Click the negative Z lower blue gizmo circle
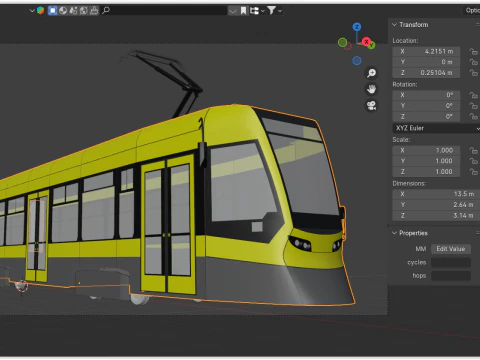Image resolution: width=480 pixels, height=360 pixels. tap(357, 61)
